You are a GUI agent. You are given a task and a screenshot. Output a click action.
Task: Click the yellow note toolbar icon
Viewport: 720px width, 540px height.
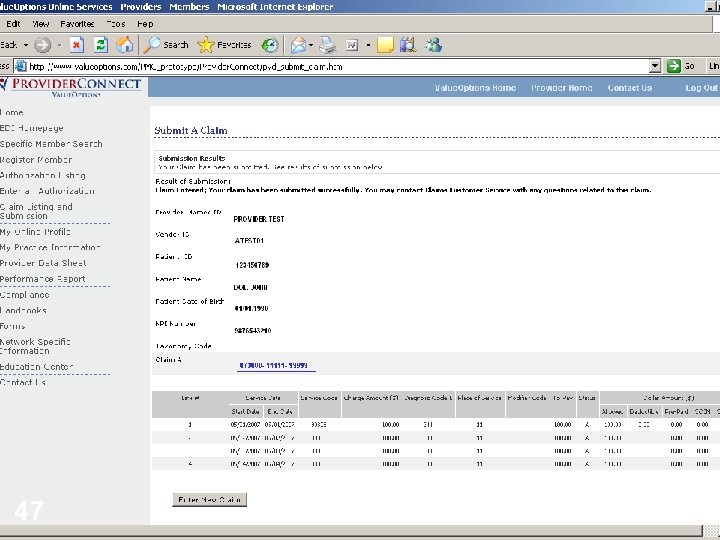[385, 45]
